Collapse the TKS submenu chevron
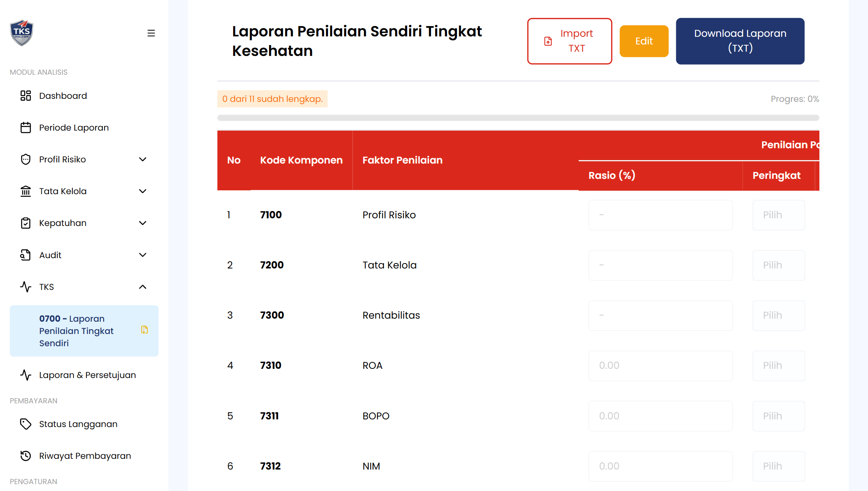 (143, 287)
